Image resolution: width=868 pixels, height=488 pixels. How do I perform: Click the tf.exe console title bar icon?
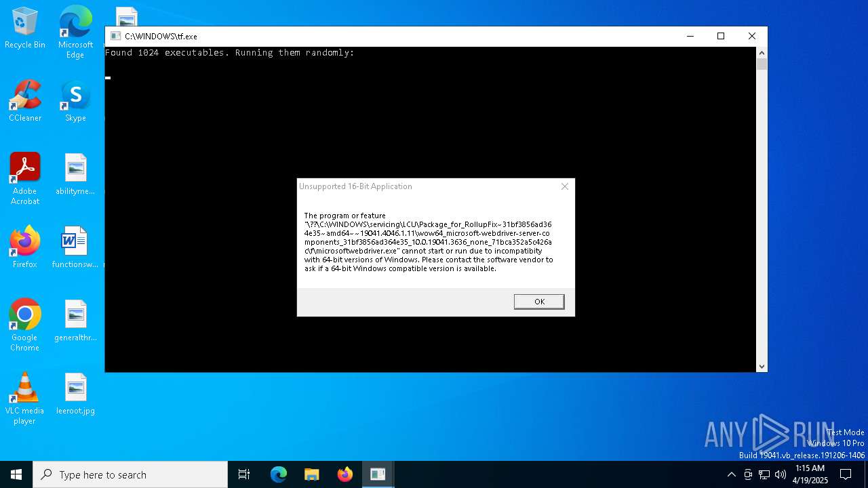115,36
